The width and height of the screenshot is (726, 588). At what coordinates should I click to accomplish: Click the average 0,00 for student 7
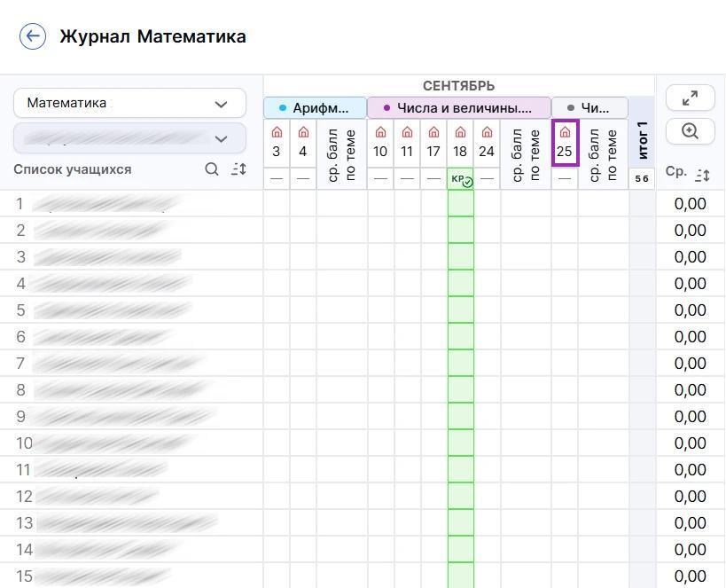690,364
